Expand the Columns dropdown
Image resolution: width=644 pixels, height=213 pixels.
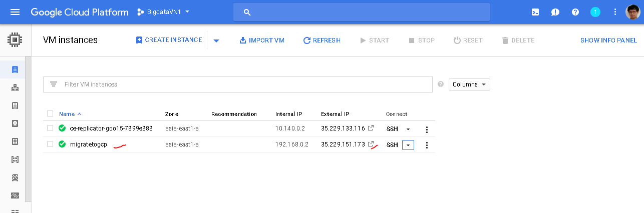(469, 84)
